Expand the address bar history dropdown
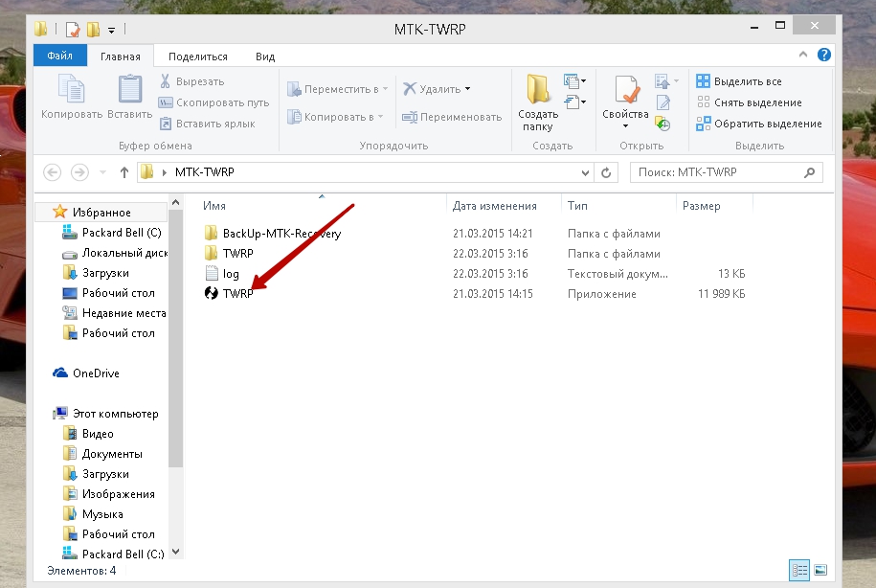The height and width of the screenshot is (588, 876). click(x=586, y=172)
